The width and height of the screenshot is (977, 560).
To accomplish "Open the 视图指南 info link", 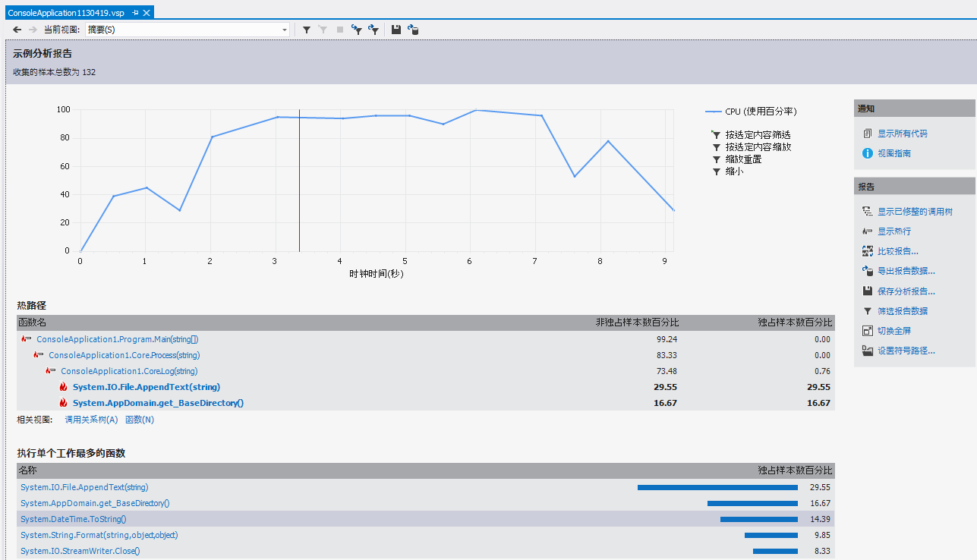I will 893,153.
